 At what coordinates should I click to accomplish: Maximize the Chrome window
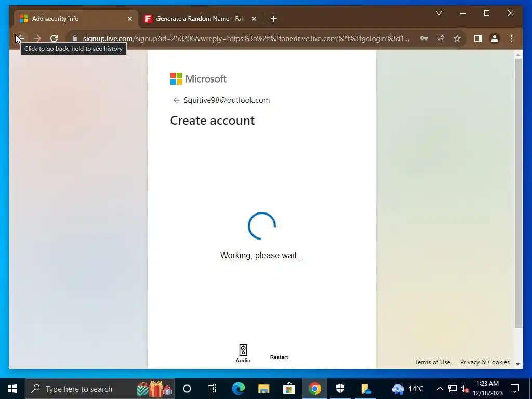coord(486,13)
